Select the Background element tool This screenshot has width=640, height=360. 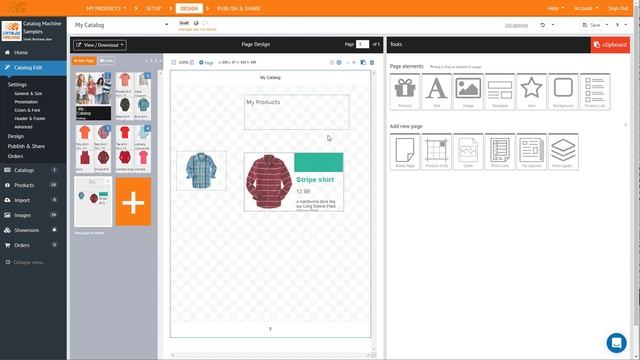coord(563,92)
